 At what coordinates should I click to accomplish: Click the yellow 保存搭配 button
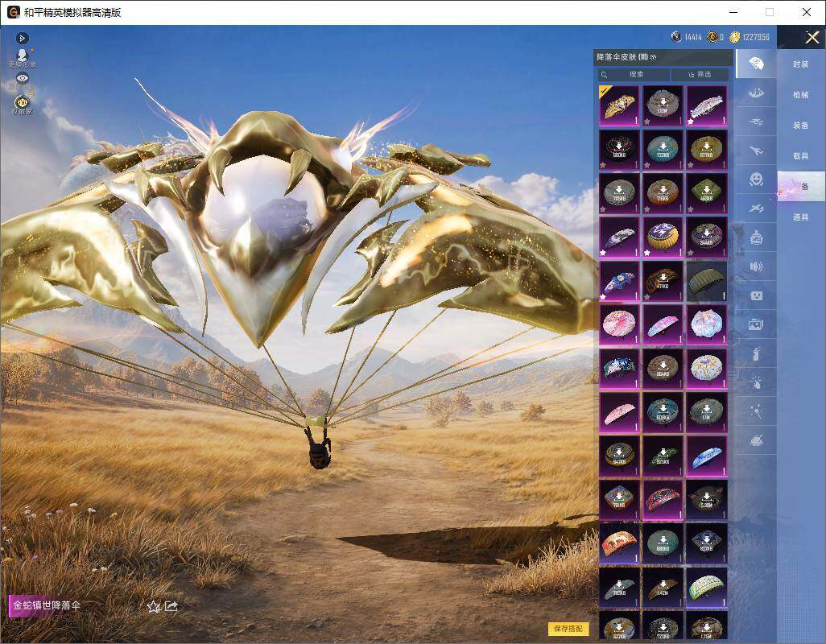(568, 628)
